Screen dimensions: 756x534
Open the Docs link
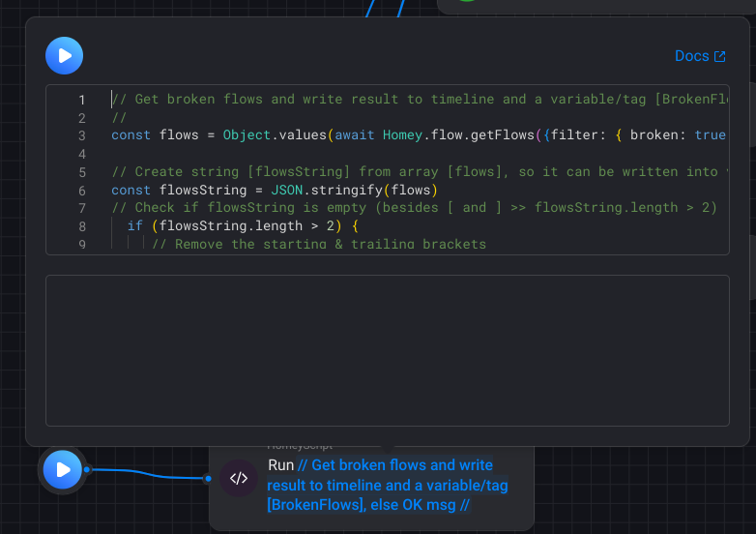700,56
